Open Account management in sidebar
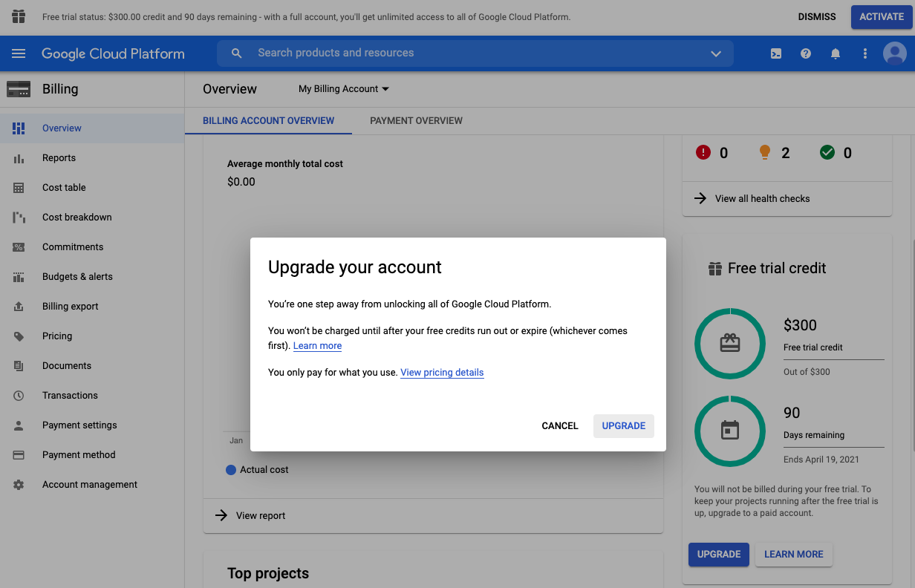The image size is (915, 588). pyautogui.click(x=92, y=485)
